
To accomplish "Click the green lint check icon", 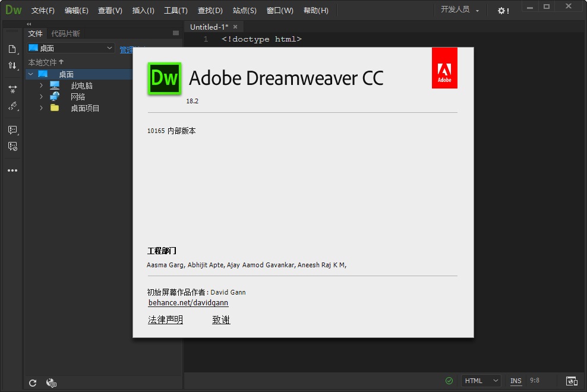I will pyautogui.click(x=449, y=381).
